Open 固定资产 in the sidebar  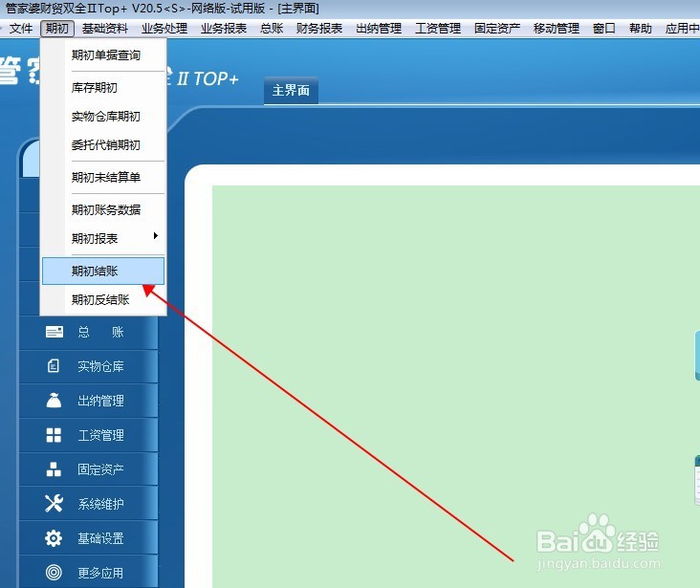click(101, 469)
